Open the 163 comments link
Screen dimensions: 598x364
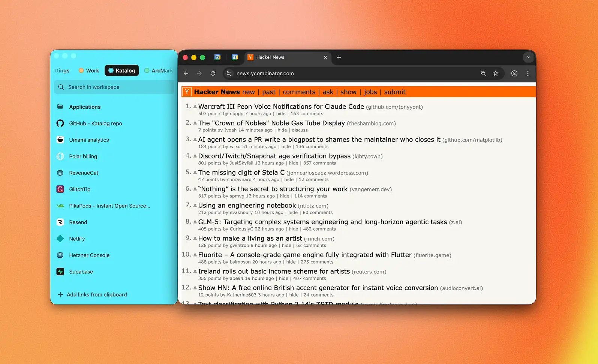pos(307,114)
